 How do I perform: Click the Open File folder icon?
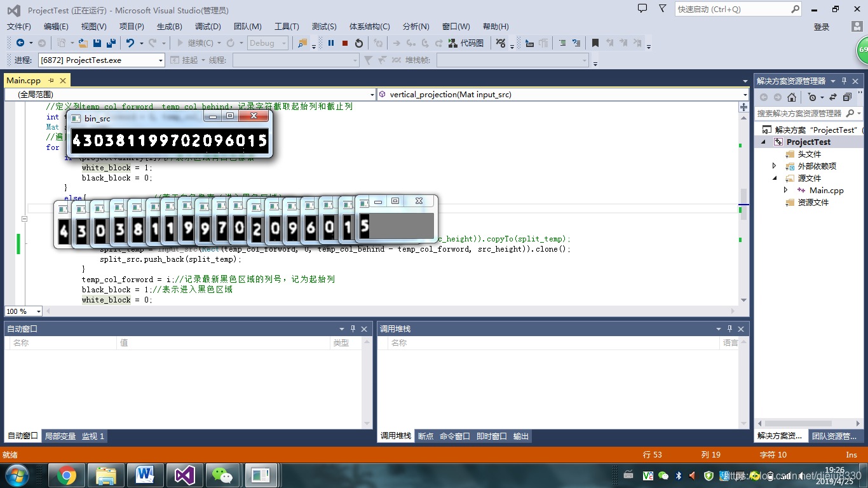point(83,43)
